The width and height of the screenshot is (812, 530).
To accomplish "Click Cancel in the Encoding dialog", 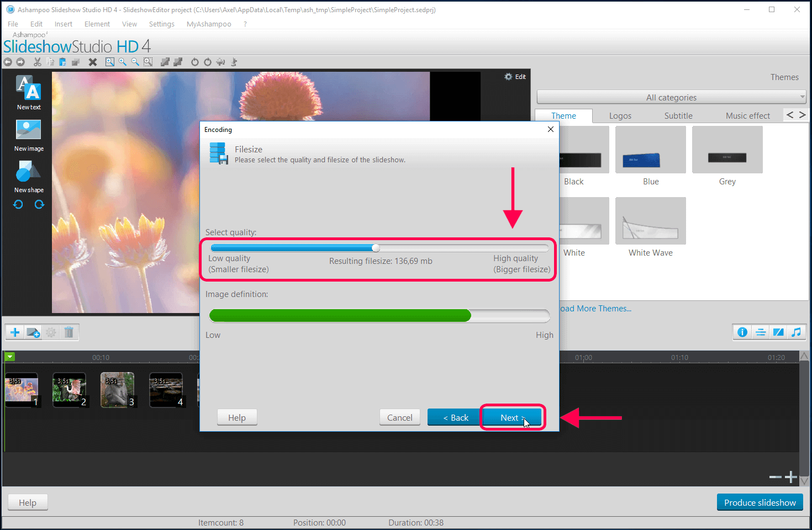I will [x=400, y=417].
